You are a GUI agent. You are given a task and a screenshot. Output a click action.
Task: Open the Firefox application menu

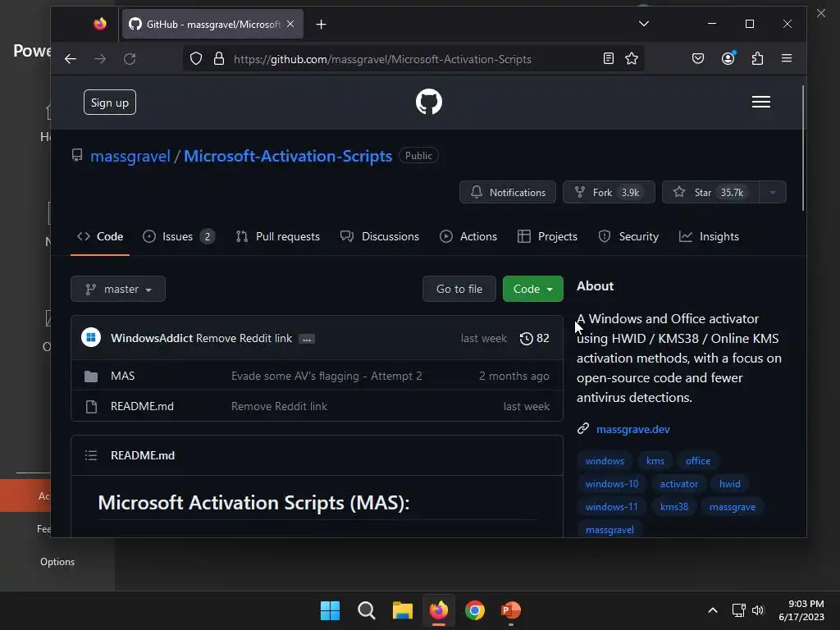(787, 58)
